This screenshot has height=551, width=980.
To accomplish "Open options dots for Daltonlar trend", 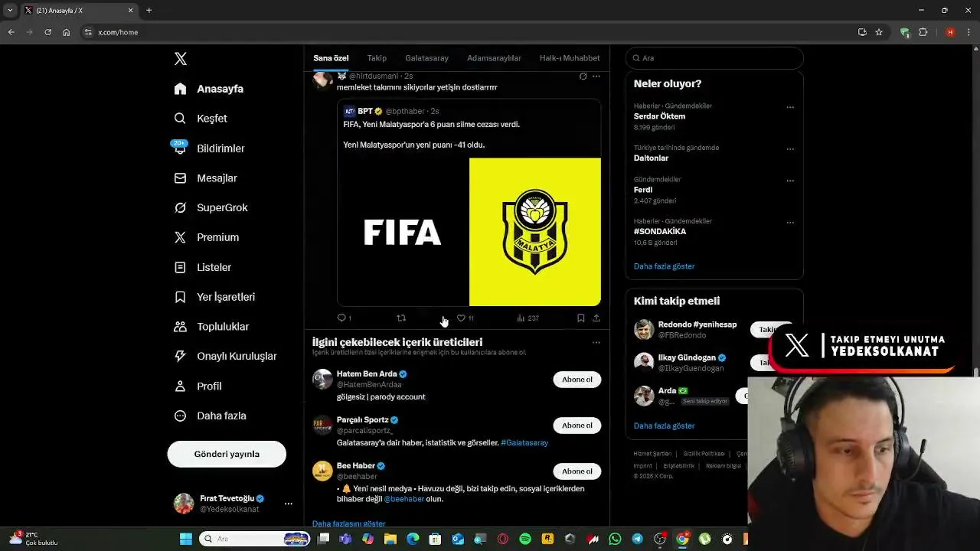I will 790,148.
